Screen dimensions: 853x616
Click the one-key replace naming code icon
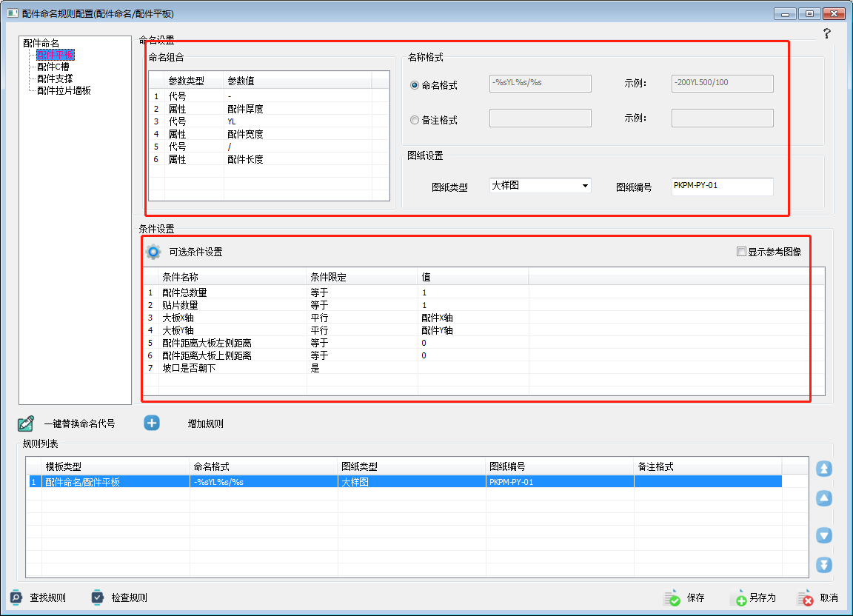pyautogui.click(x=26, y=423)
